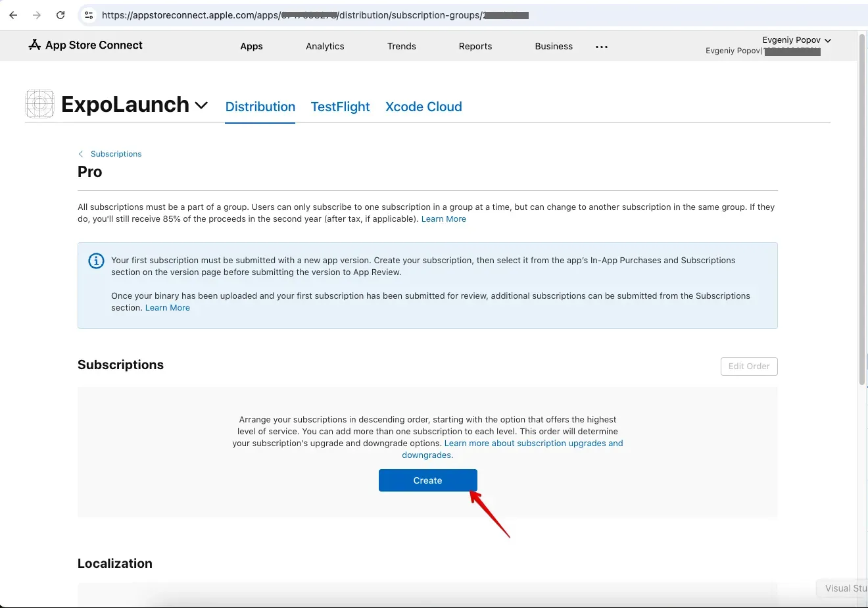Switch to the Distribution tab
Viewport: 868px width, 608px height.
[x=260, y=107]
